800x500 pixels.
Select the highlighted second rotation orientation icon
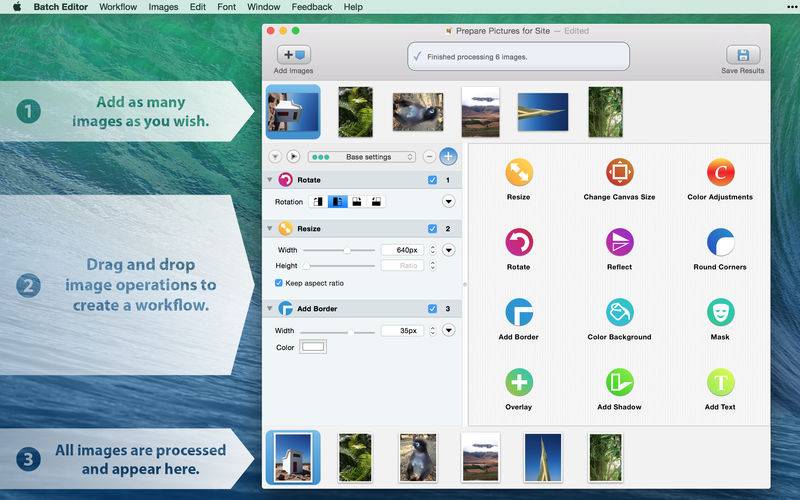[337, 202]
